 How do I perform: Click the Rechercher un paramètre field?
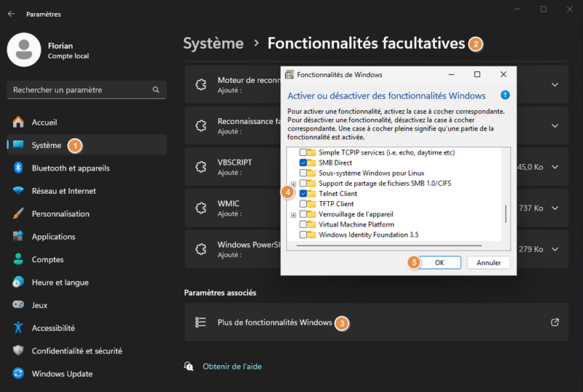(x=79, y=90)
